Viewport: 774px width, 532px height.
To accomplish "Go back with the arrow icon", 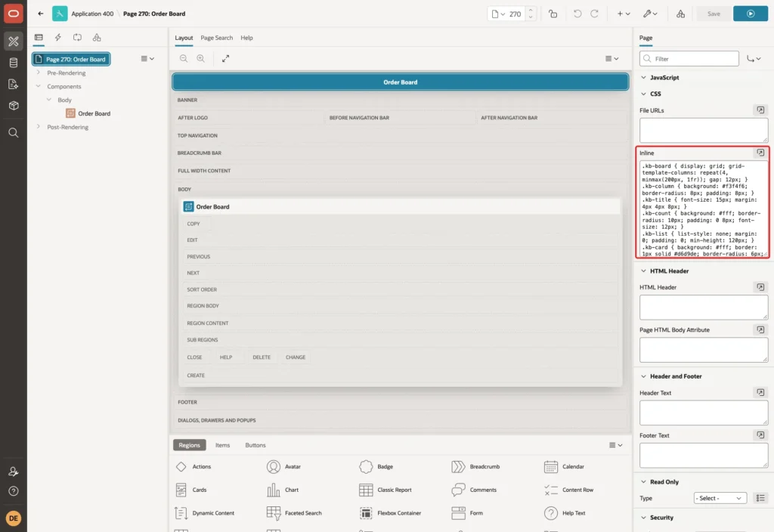I will click(41, 14).
